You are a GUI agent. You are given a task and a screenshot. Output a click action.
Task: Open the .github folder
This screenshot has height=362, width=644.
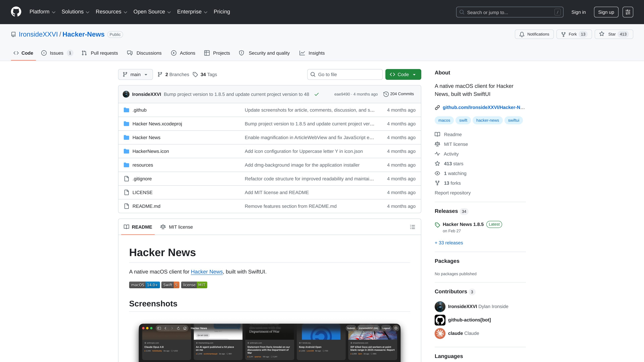140,110
